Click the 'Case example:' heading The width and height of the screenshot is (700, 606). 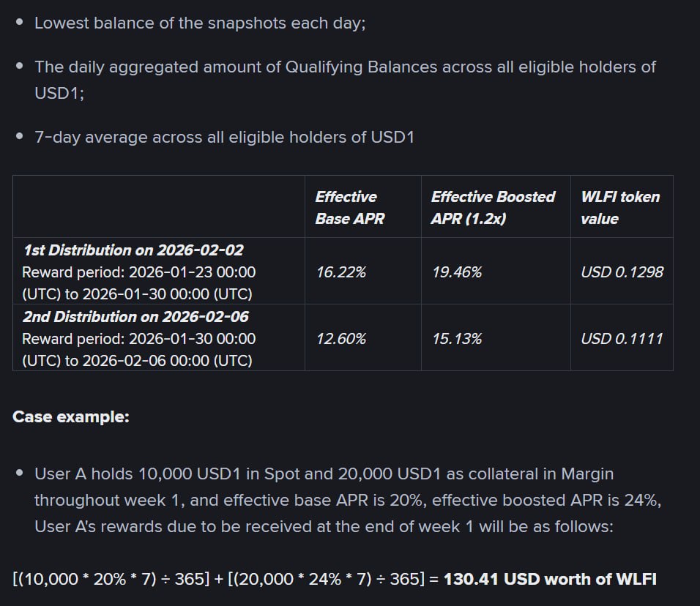(71, 417)
